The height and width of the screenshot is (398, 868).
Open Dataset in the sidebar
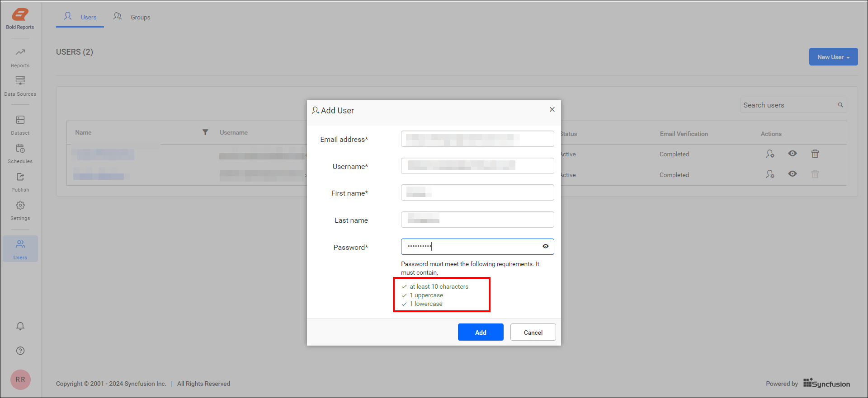tap(20, 125)
